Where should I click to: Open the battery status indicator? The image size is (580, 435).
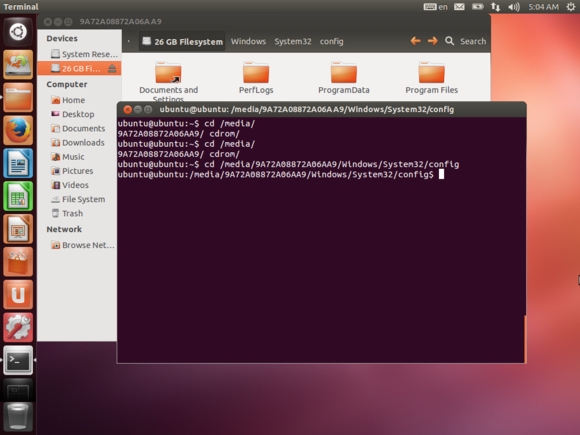(x=478, y=7)
